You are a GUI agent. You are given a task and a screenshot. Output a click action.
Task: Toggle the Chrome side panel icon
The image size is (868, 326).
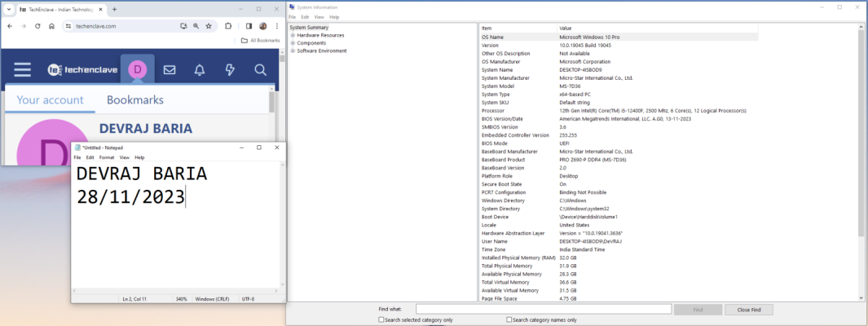pos(249,26)
